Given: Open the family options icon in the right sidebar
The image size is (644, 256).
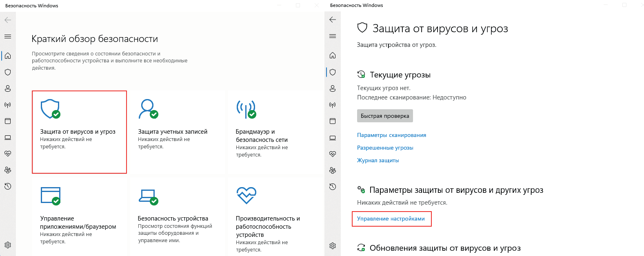Looking at the screenshot, I should 333,170.
